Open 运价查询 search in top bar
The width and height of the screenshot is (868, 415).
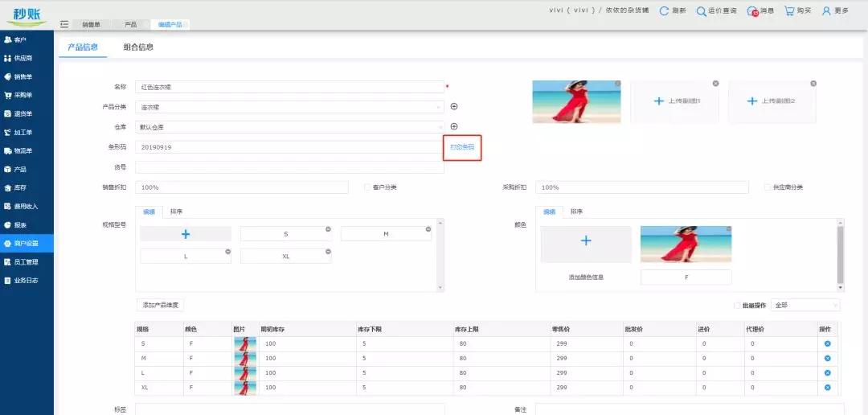(716, 11)
